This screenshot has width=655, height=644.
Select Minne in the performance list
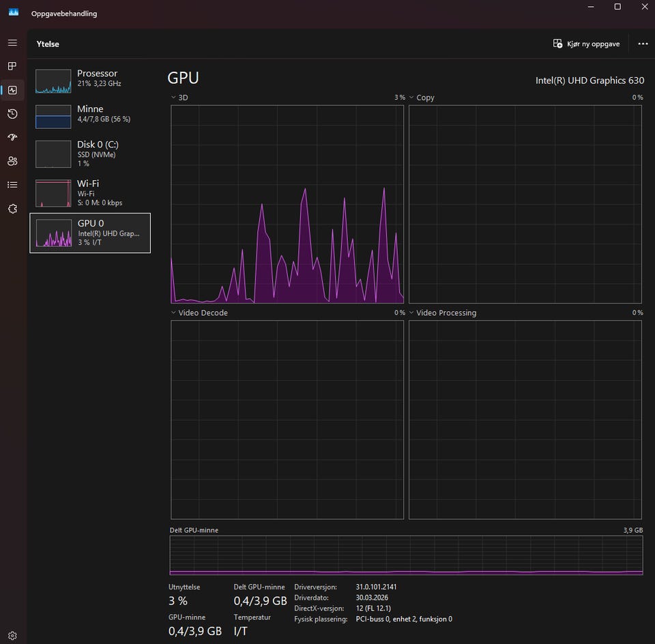(90, 116)
